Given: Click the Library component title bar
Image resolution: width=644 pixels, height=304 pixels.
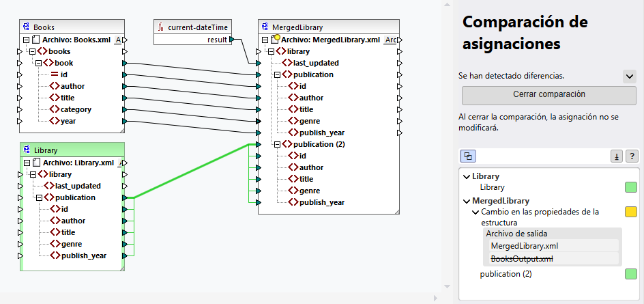Looking at the screenshot, I should [x=72, y=150].
